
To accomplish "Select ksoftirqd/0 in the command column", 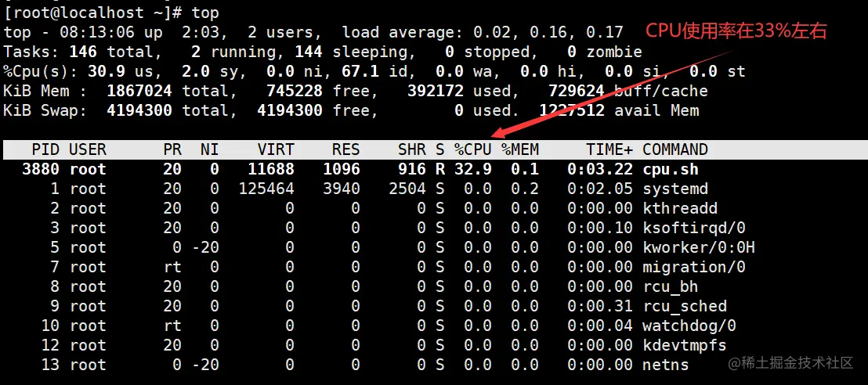I will pyautogui.click(x=694, y=228).
